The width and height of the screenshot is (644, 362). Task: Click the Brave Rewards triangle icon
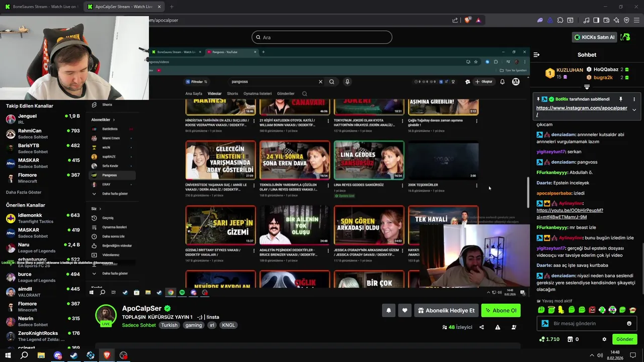478,20
